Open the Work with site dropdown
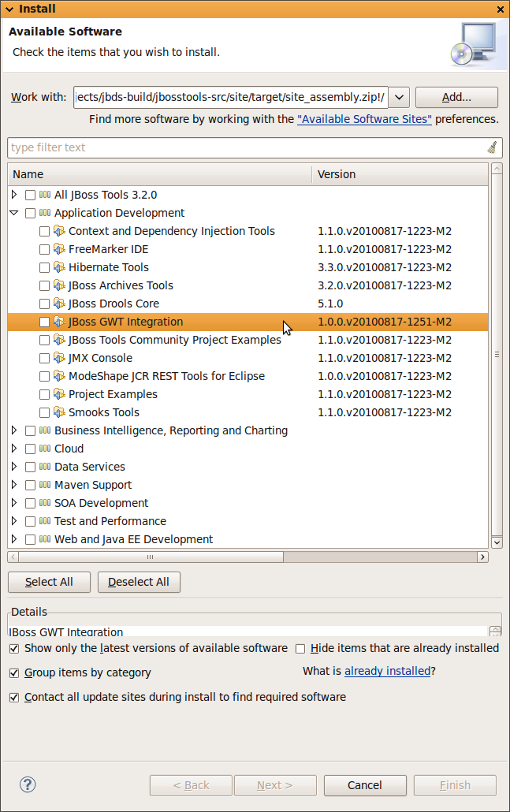 [399, 97]
